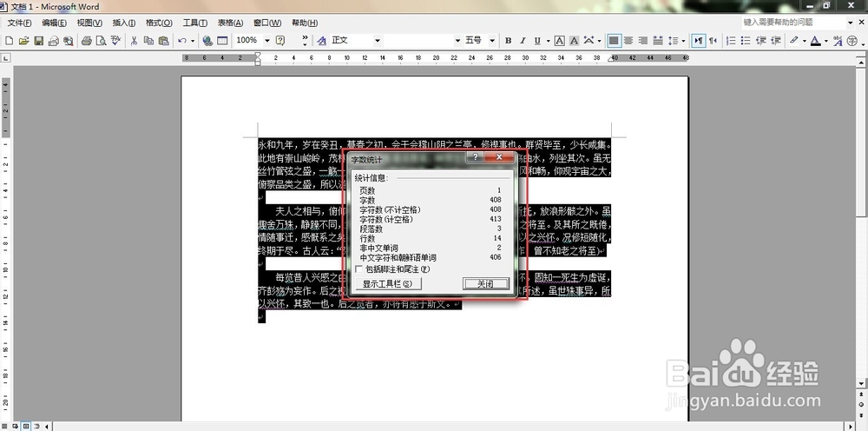Switch to the Outline view button
This screenshot has height=431, width=868.
(x=36, y=426)
